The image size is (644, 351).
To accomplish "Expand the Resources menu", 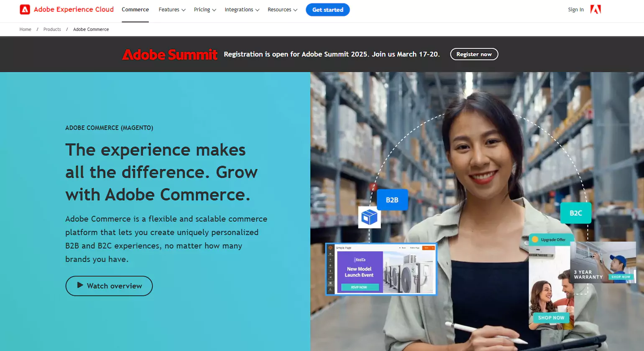I will pos(282,9).
